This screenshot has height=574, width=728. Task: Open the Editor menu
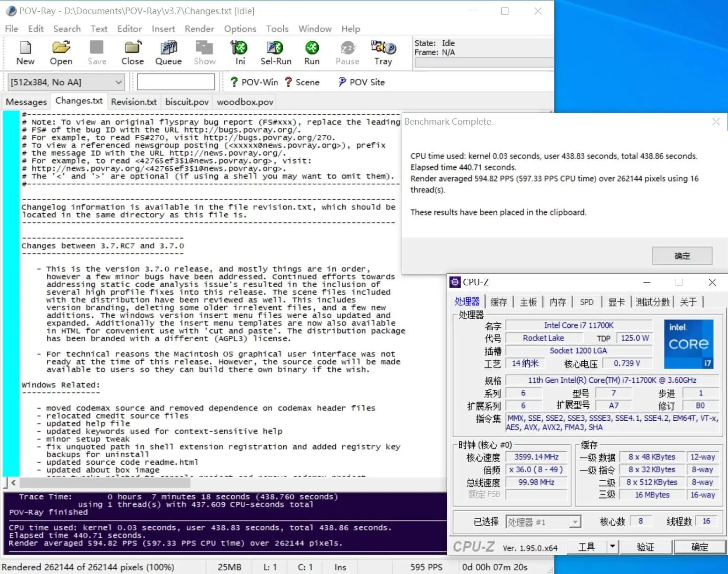[x=130, y=29]
